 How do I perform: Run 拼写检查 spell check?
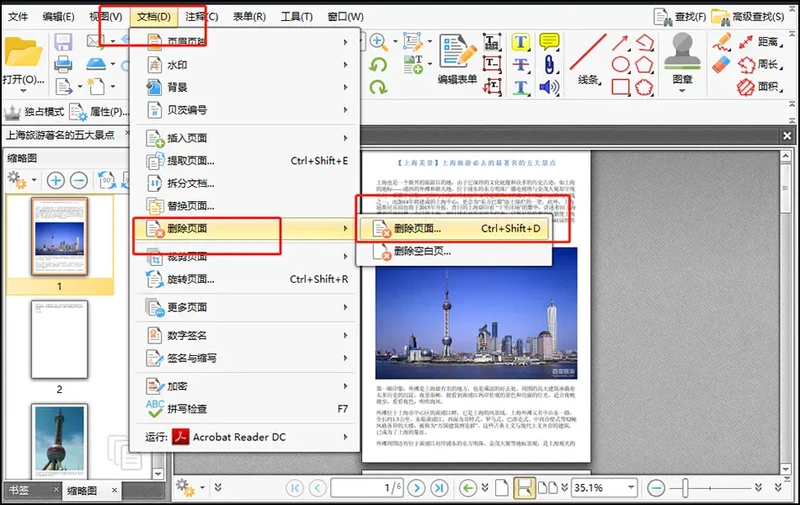coord(247,409)
